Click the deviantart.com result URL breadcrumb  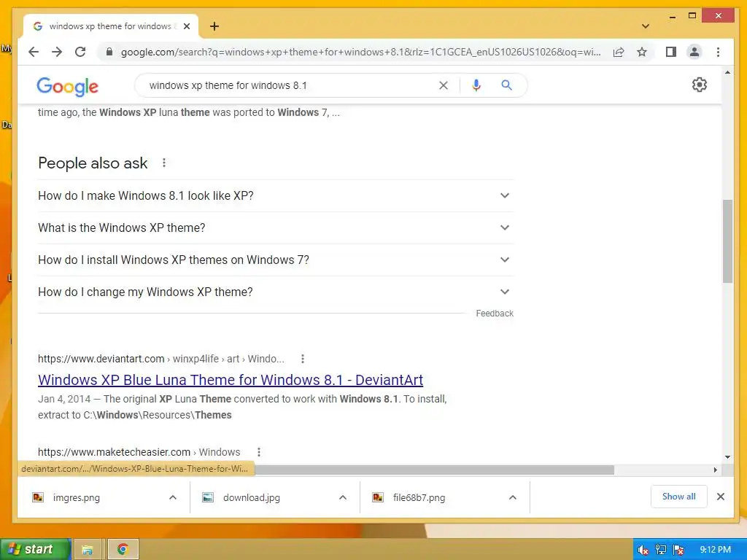click(161, 359)
